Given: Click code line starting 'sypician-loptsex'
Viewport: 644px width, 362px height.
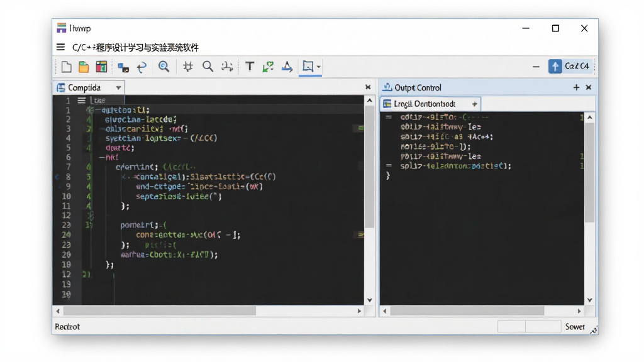Looking at the screenshot, I should pos(161,138).
